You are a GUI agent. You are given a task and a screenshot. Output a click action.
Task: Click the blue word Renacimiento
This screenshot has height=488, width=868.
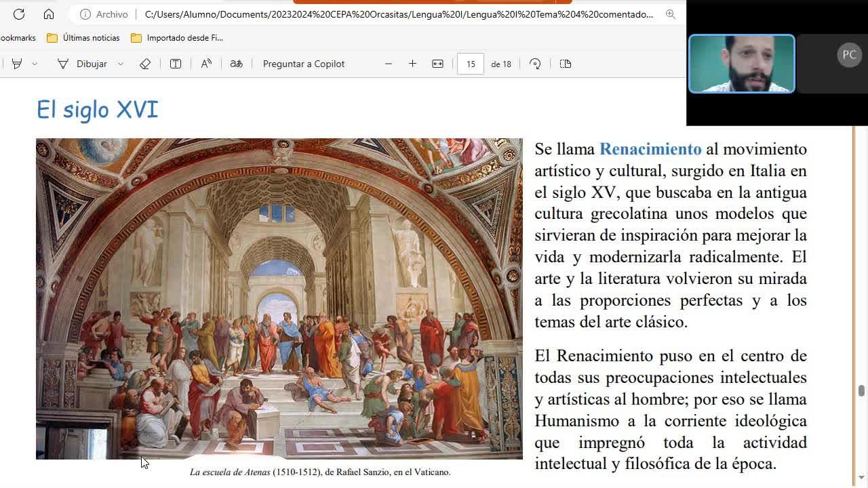[650, 149]
